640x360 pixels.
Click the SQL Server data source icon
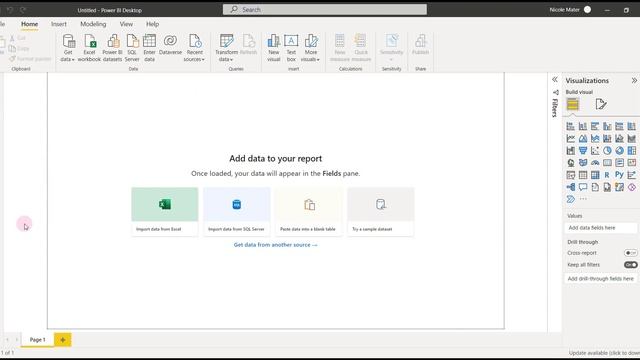[132, 48]
